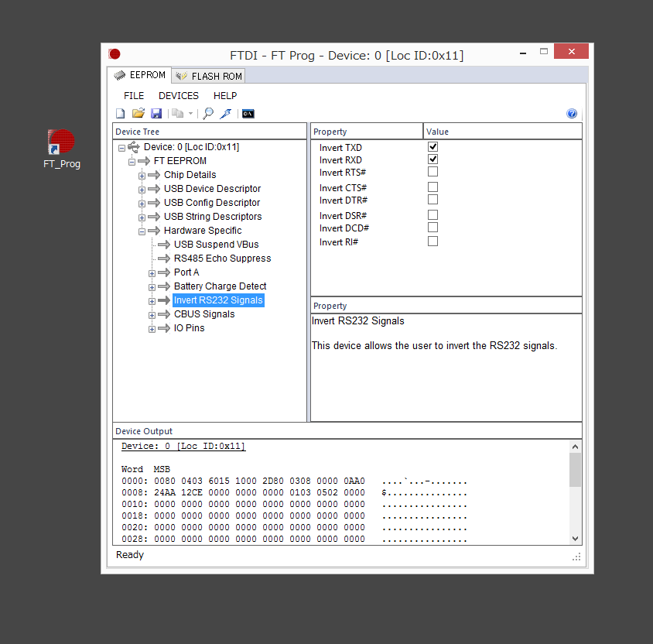Collapse the FT EEPROM node

[x=132, y=162]
